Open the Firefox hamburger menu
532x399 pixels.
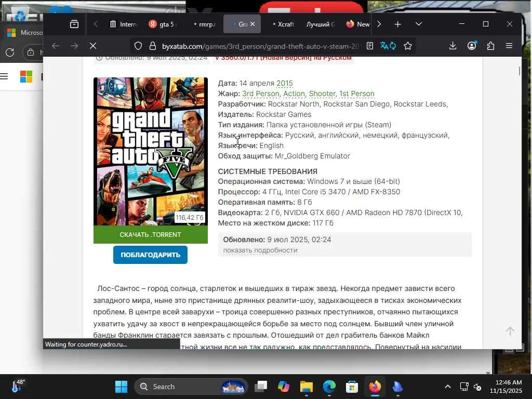(x=509, y=46)
